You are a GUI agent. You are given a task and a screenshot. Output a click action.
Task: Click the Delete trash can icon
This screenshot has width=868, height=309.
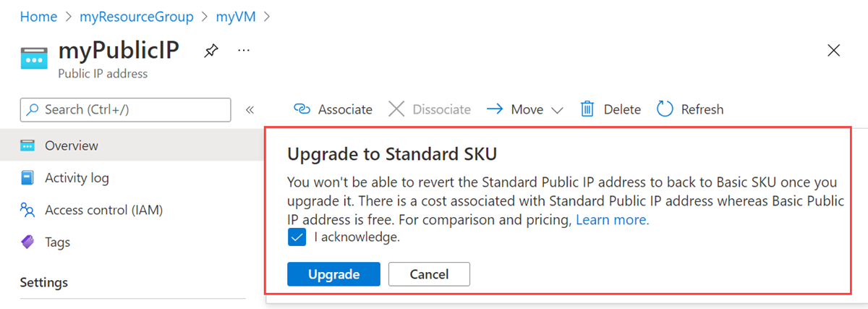point(587,109)
